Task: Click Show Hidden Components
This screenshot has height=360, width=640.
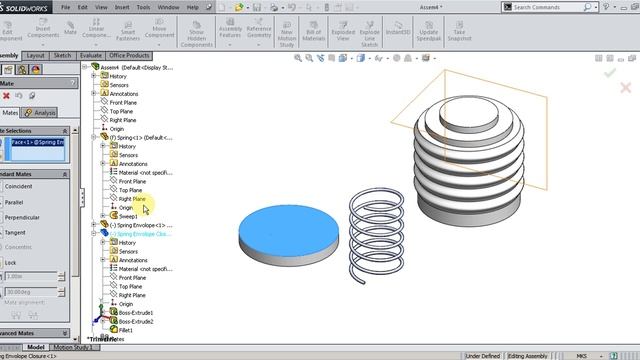Action: tap(197, 33)
